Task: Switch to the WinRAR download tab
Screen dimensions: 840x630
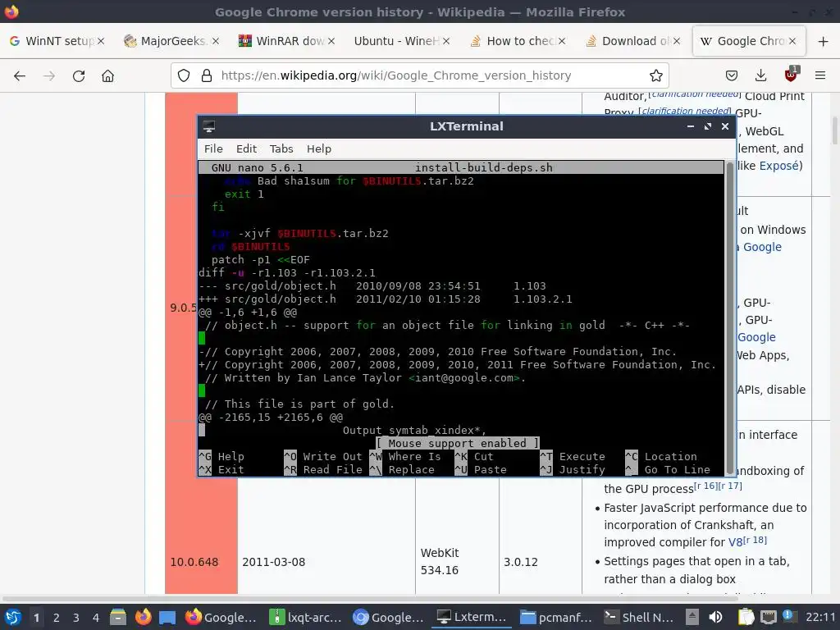Action: (x=286, y=41)
